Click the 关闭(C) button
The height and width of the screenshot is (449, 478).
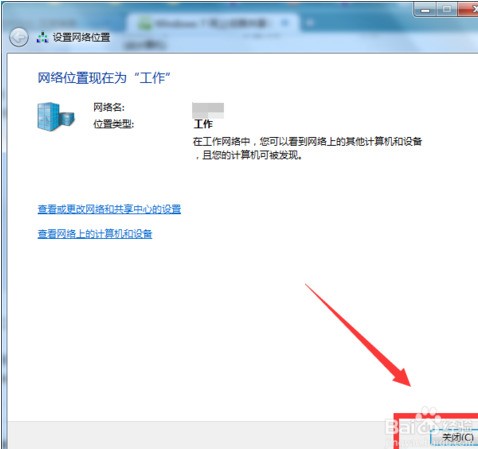tap(455, 437)
